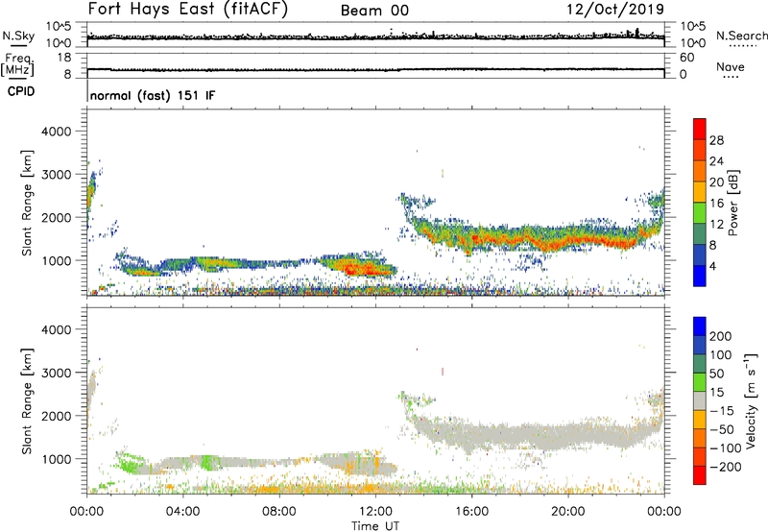768x532 pixels.
Task: Click the '3000' tick of the power panel
Action: click(57, 175)
